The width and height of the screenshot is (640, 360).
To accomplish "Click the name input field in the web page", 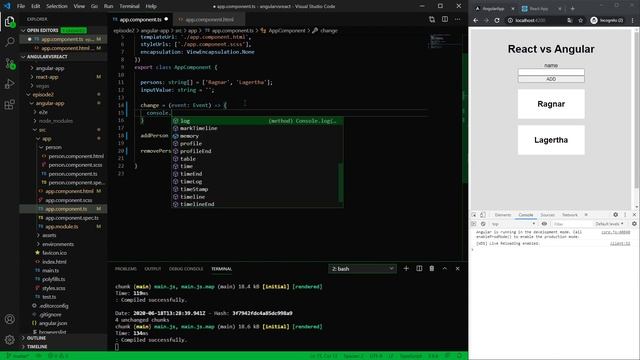I will (x=551, y=72).
